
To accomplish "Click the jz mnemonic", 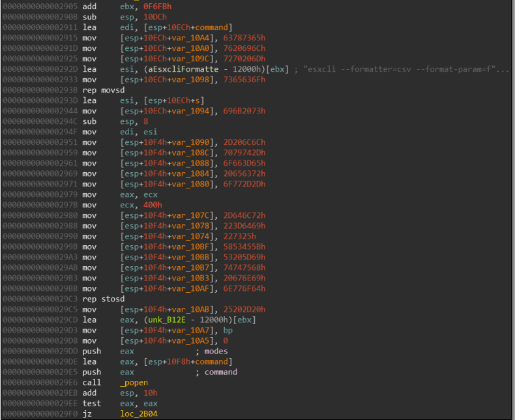I will [x=87, y=413].
